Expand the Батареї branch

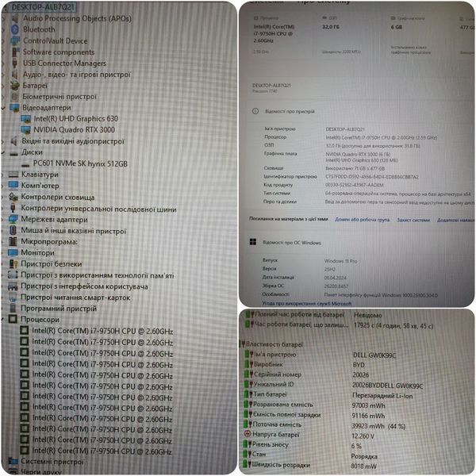(4, 86)
